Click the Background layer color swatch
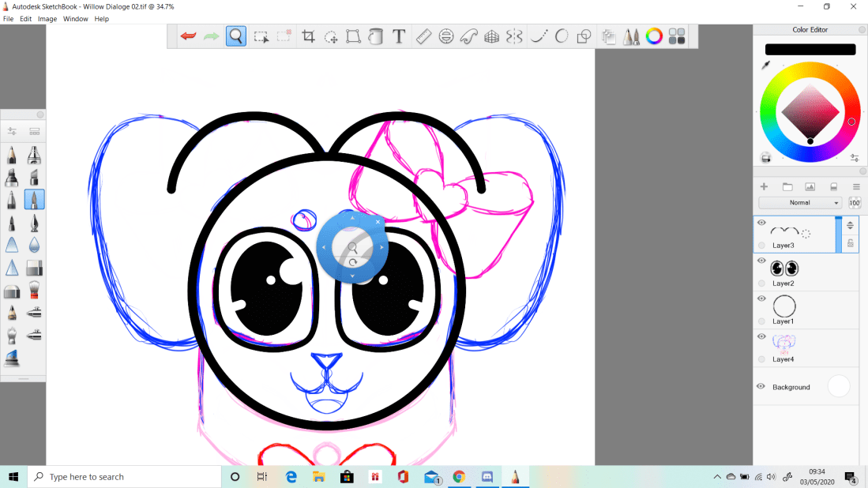The image size is (868, 488). (x=838, y=386)
